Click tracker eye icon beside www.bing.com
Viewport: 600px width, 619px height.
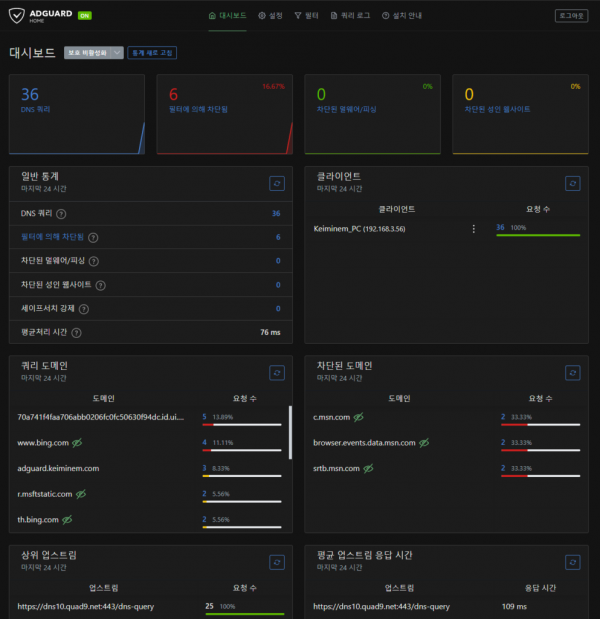click(77, 442)
